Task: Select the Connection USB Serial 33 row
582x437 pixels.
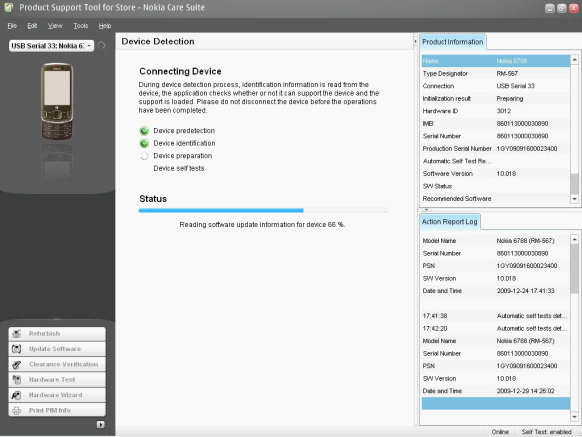Action: 496,86
